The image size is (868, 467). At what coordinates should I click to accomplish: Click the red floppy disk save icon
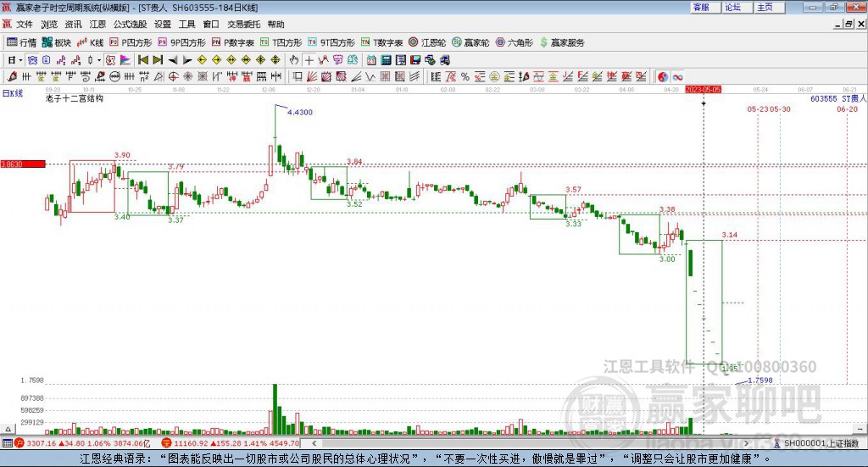[x=415, y=60]
